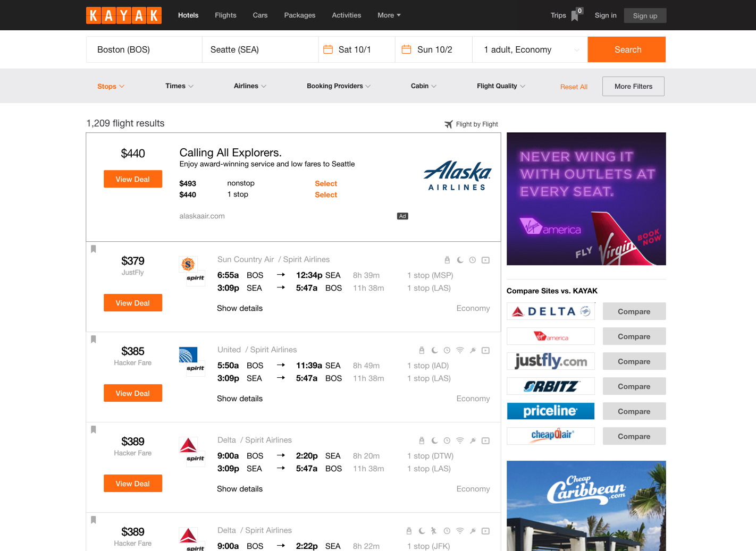756x551 pixels.
Task: Expand the Times filter
Action: [x=179, y=86]
